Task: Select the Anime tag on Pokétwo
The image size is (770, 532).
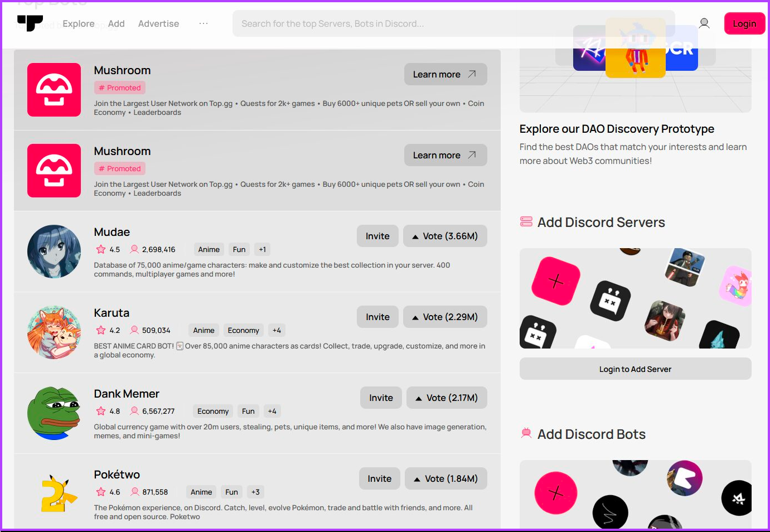Action: tap(201, 492)
